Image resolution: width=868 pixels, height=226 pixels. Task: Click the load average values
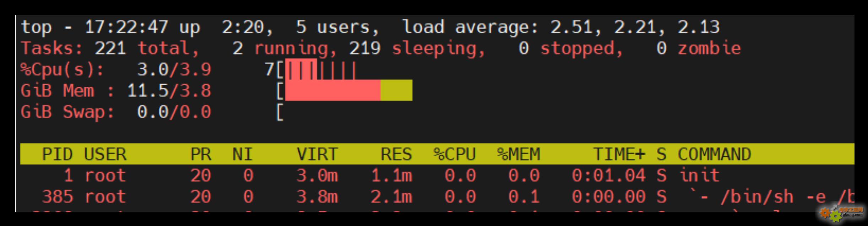pyautogui.click(x=635, y=27)
